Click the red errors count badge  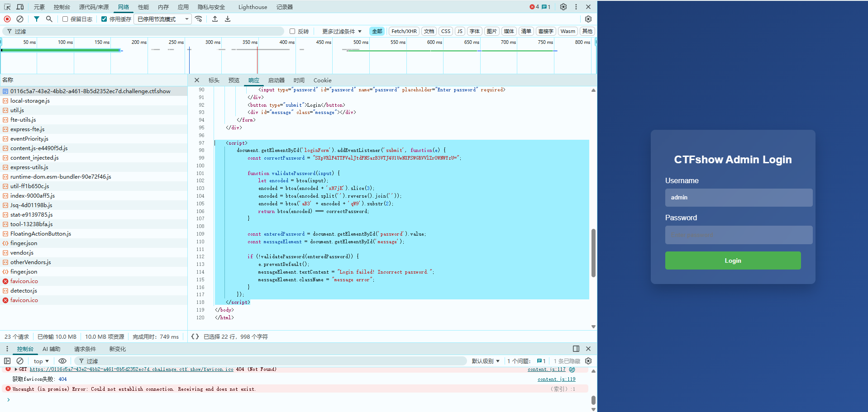click(x=534, y=7)
